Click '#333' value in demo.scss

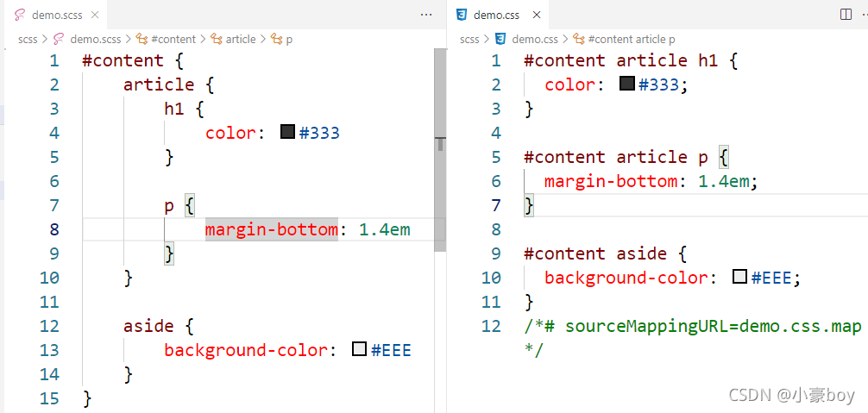[319, 133]
